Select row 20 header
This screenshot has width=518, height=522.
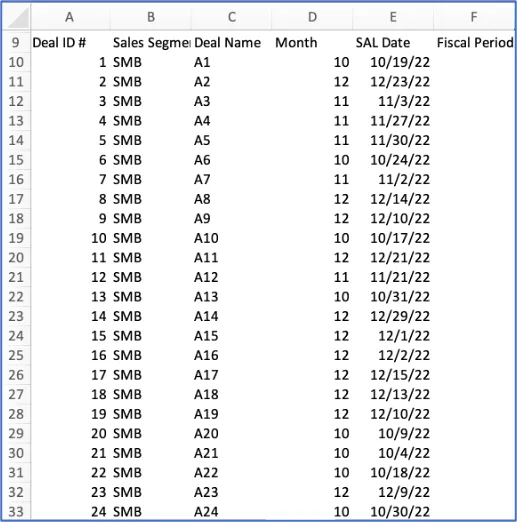pyautogui.click(x=16, y=258)
